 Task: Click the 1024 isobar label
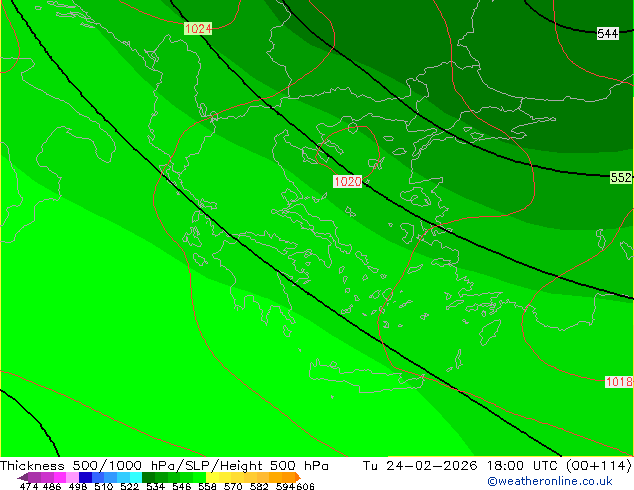pyautogui.click(x=198, y=29)
